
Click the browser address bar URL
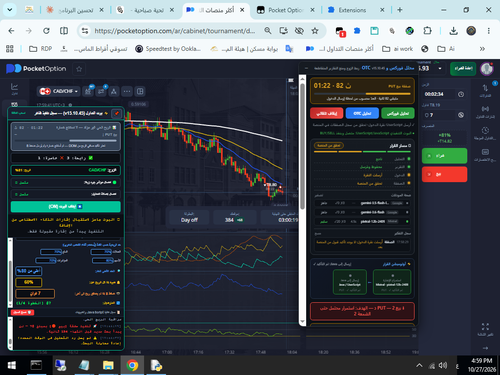[175, 31]
